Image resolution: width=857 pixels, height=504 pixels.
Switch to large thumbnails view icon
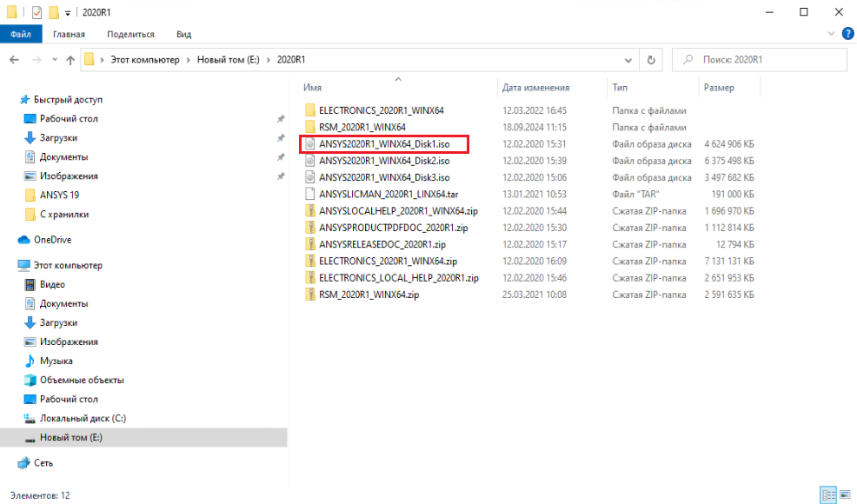click(x=846, y=495)
